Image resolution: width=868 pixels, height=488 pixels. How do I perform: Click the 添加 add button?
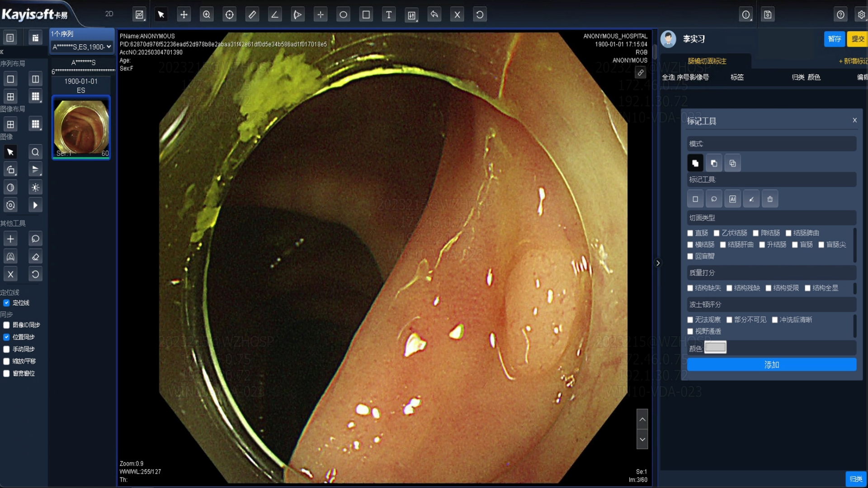[771, 365]
